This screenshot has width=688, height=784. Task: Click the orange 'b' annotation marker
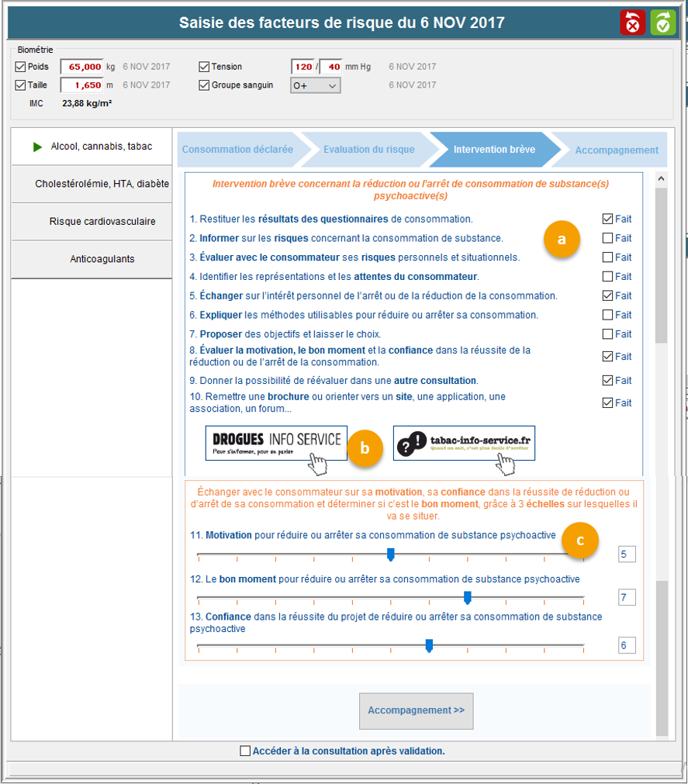pos(366,447)
